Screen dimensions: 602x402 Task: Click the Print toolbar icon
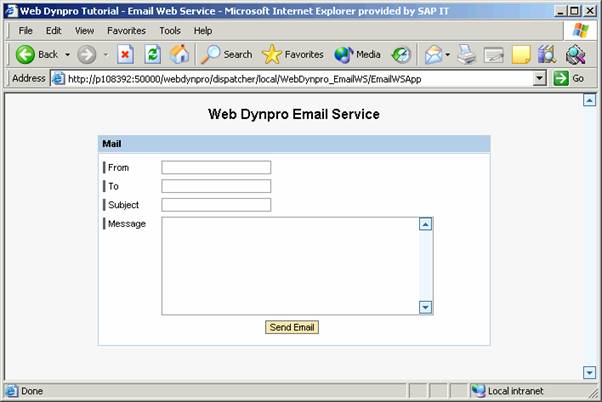(x=467, y=54)
